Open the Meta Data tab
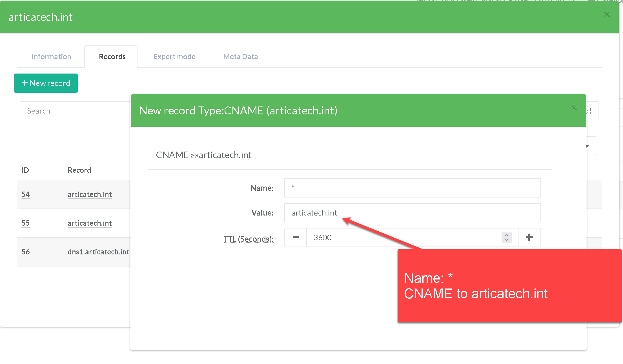The height and width of the screenshot is (364, 623). click(240, 57)
